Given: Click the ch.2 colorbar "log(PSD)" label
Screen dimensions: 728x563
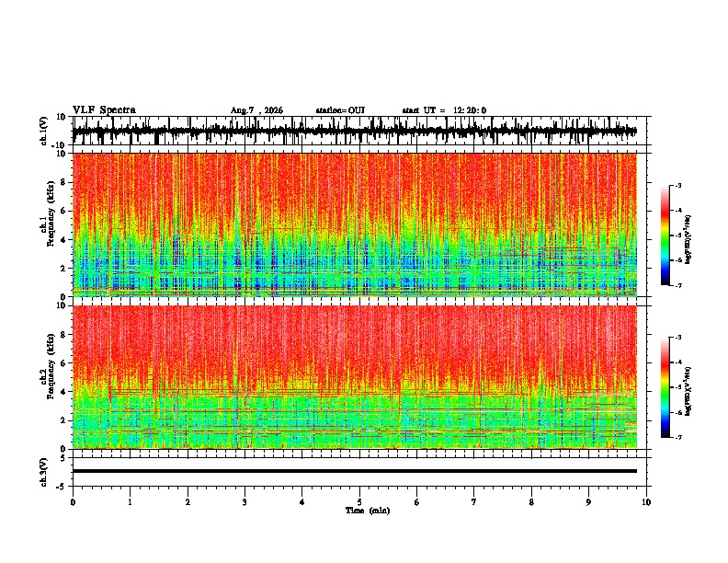Looking at the screenshot, I should [688, 391].
